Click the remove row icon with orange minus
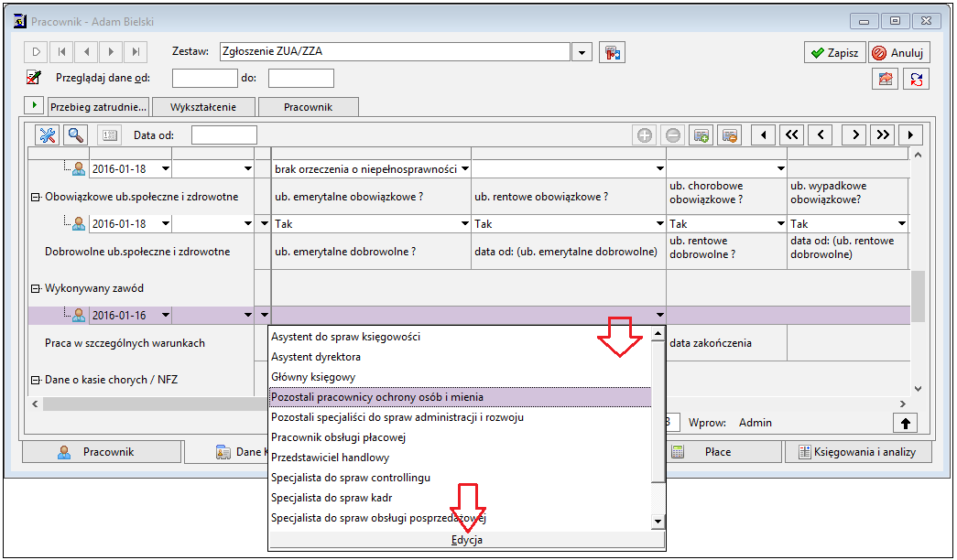Screen dimensions: 957x560 pos(729,135)
